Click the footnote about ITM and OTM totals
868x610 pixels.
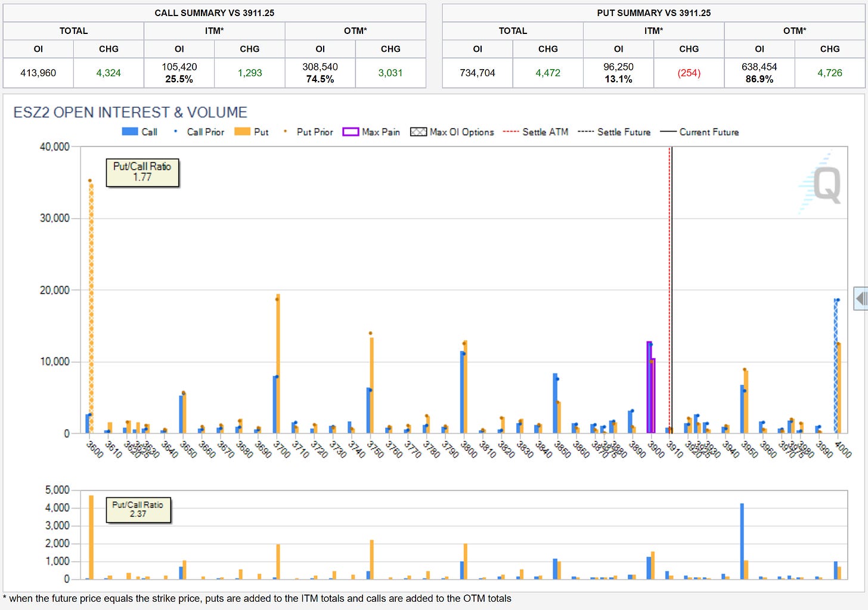[257, 599]
